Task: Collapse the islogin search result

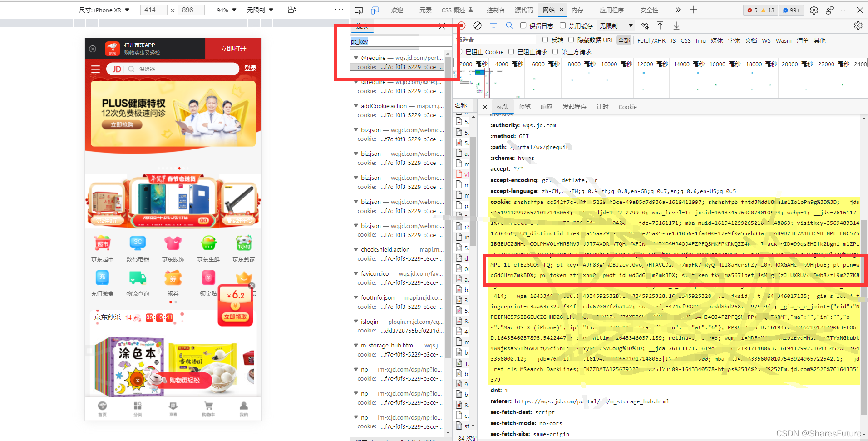Action: tap(356, 322)
